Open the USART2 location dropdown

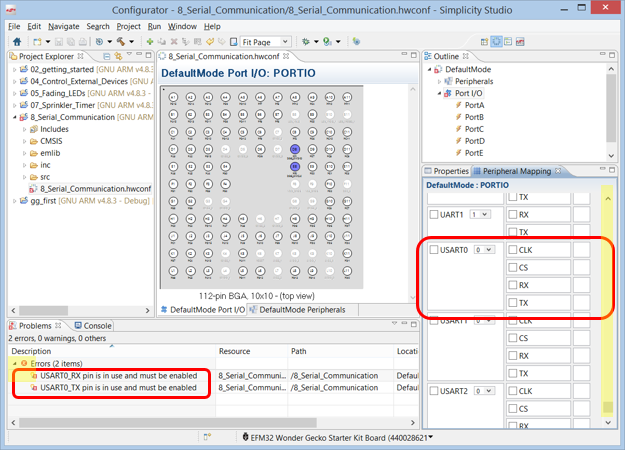(x=484, y=391)
